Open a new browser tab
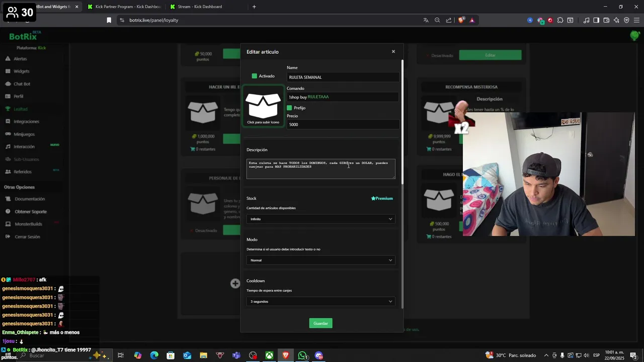 pyautogui.click(x=254, y=7)
